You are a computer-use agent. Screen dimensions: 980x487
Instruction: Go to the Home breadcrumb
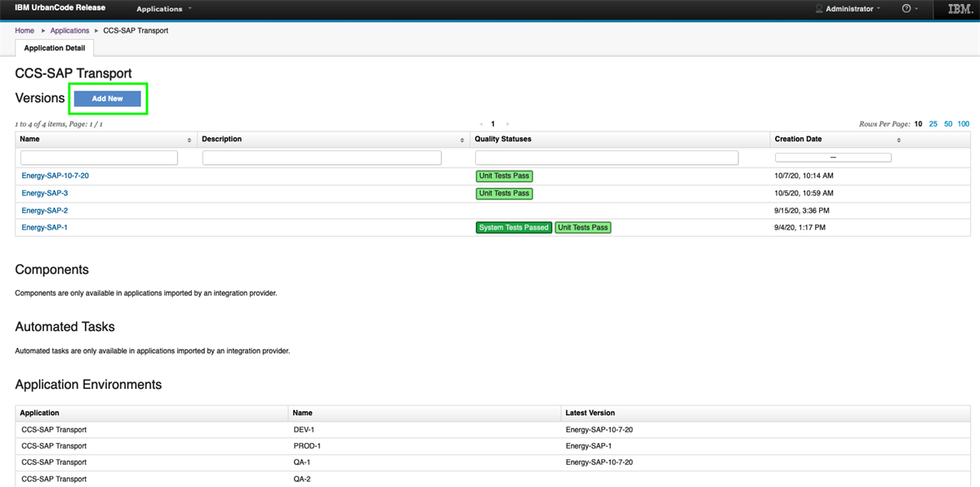click(x=24, y=31)
